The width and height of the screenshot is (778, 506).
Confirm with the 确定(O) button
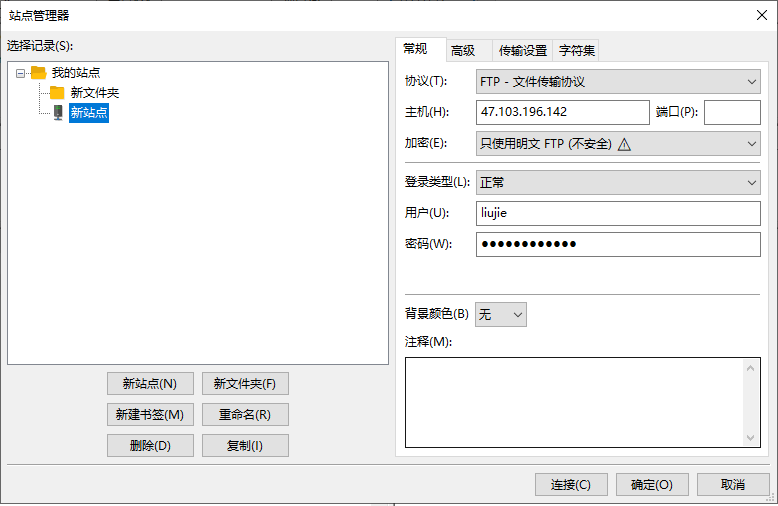click(652, 484)
